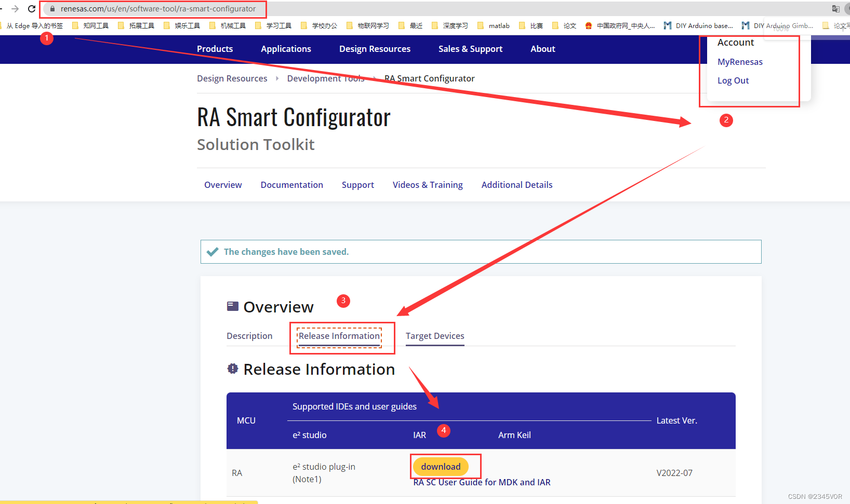Switch to the Target Devices tab
Image resolution: width=850 pixels, height=504 pixels.
pyautogui.click(x=435, y=336)
